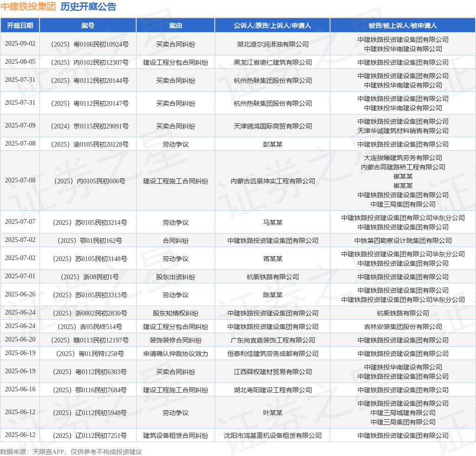Click plaintiff 天津锦鸿国际商贸有限公司

coord(272,126)
